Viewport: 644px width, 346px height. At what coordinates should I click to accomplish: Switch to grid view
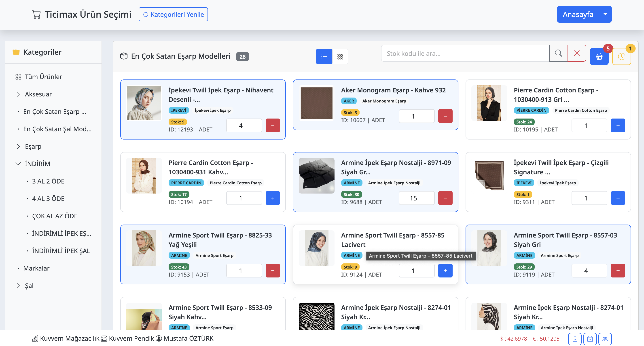340,56
